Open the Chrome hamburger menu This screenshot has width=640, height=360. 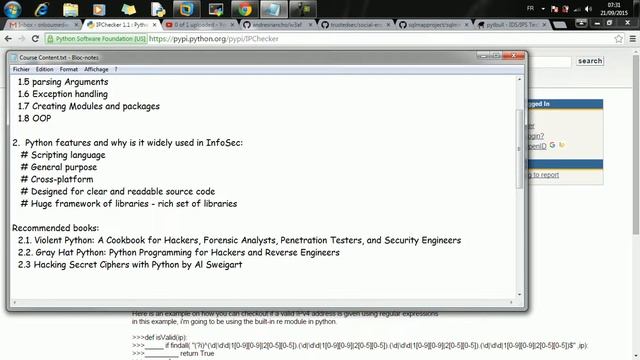(632, 39)
